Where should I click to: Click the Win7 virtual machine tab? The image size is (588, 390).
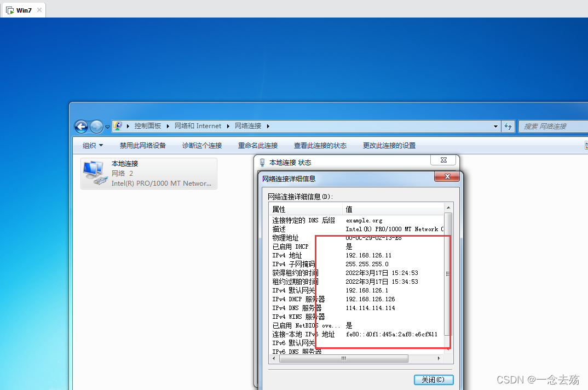(x=24, y=10)
